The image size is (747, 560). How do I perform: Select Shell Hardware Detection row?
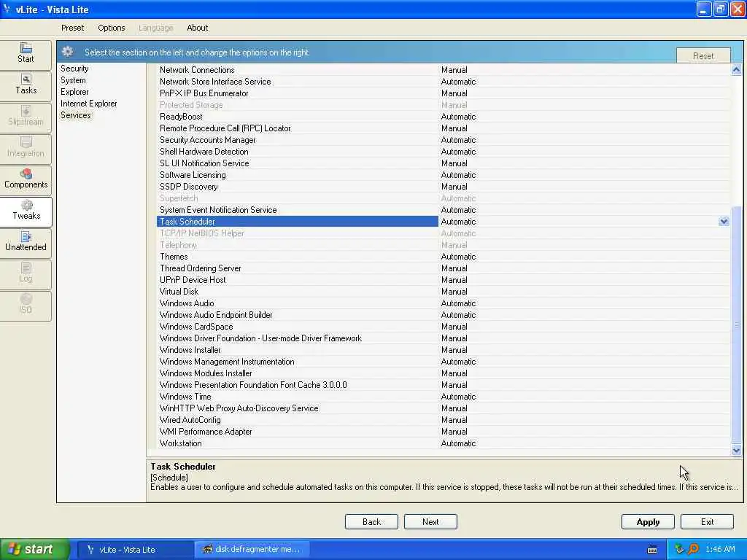pyautogui.click(x=443, y=152)
